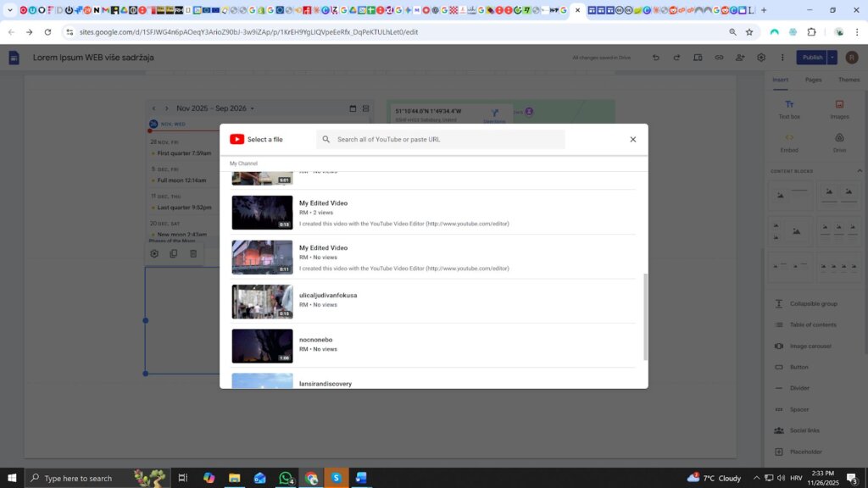Open the site Settings gear icon
This screenshot has width=868, height=488.
tap(761, 58)
